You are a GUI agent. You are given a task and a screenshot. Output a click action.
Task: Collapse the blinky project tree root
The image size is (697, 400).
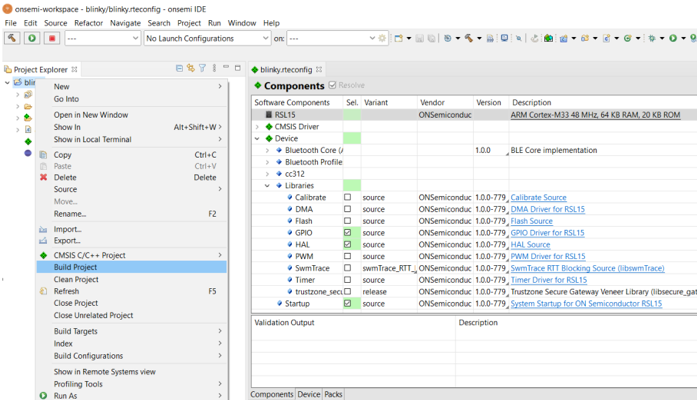tap(7, 82)
